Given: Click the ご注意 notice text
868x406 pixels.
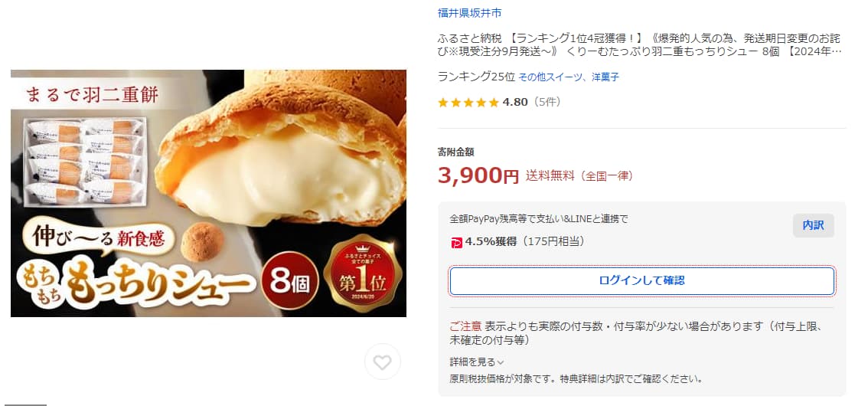Looking at the screenshot, I should pyautogui.click(x=465, y=326).
